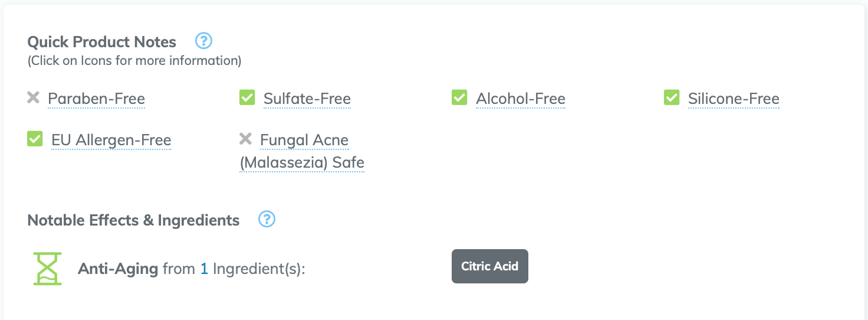Click the green checkmark next to Sulfate-Free
This screenshot has height=320, width=868.
tap(247, 97)
